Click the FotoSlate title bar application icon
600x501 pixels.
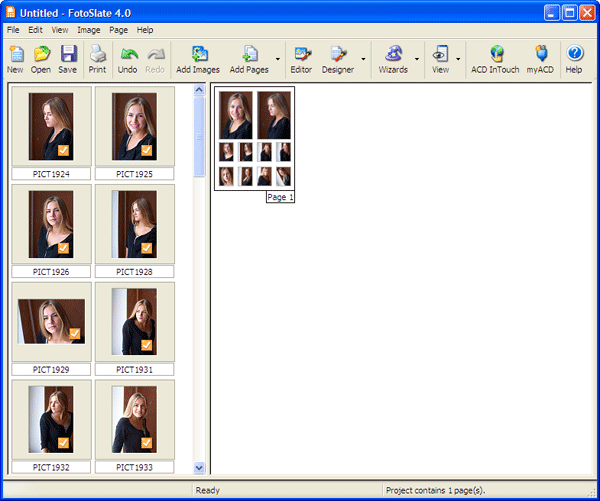pyautogui.click(x=11, y=13)
